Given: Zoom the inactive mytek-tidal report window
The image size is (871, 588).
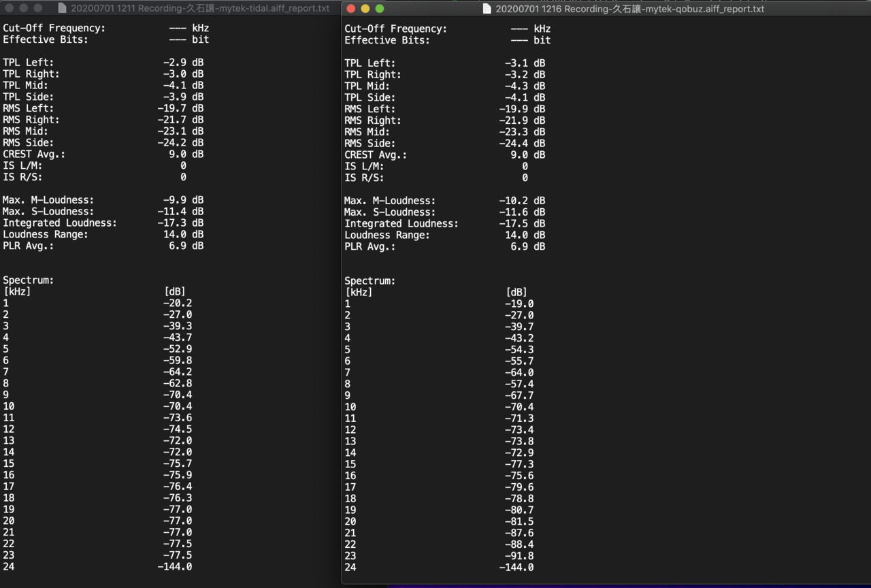Looking at the screenshot, I should [38, 8].
